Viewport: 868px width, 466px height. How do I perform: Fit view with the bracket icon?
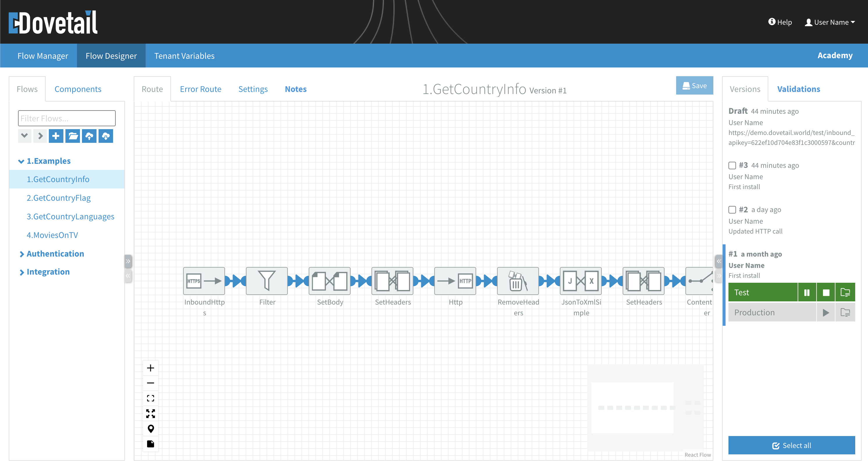(151, 398)
